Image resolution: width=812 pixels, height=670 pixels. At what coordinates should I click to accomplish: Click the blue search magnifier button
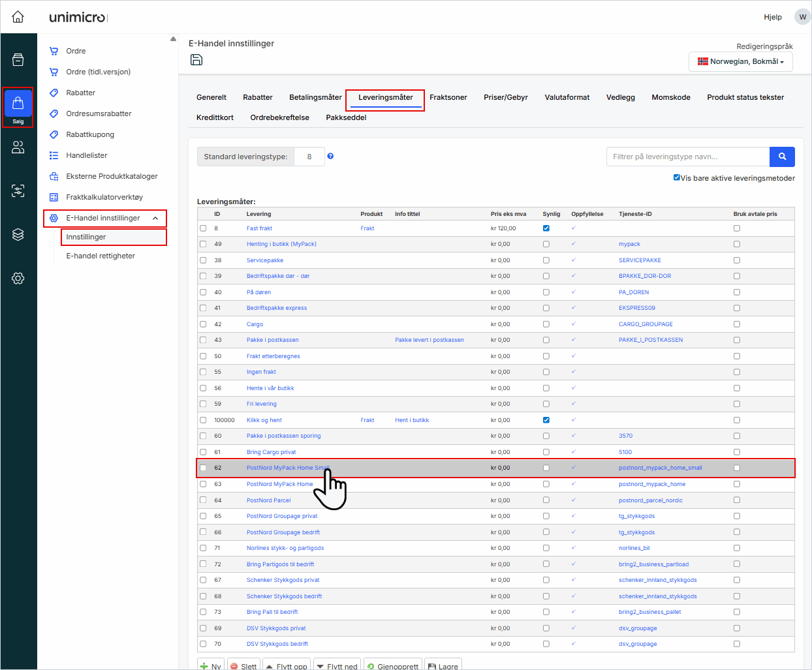coord(782,157)
